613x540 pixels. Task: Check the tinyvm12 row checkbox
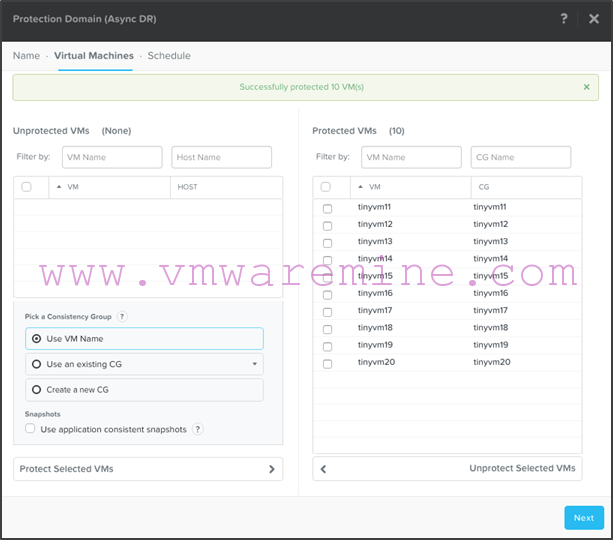[328, 226]
